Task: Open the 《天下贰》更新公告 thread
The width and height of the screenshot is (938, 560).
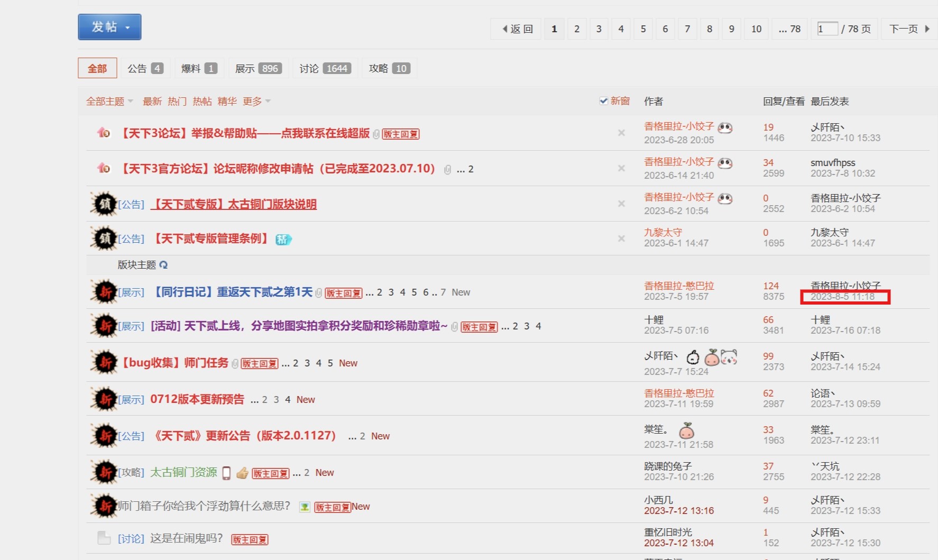Action: pos(244,436)
